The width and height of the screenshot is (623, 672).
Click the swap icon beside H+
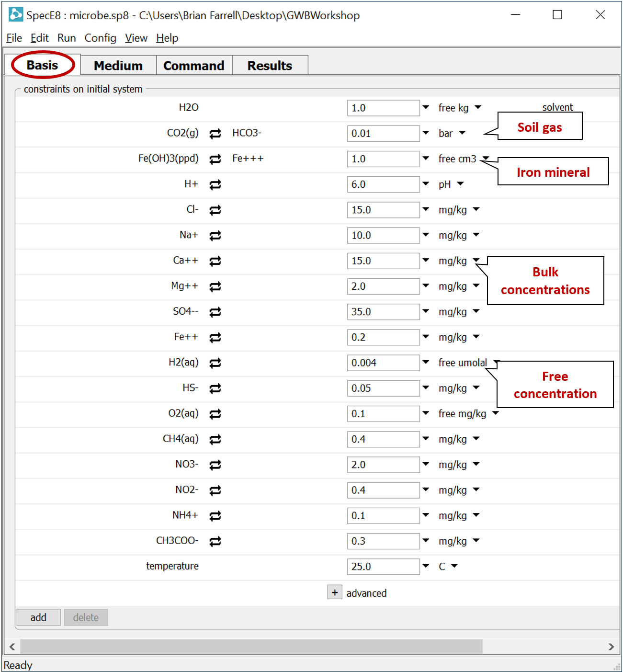tap(215, 184)
